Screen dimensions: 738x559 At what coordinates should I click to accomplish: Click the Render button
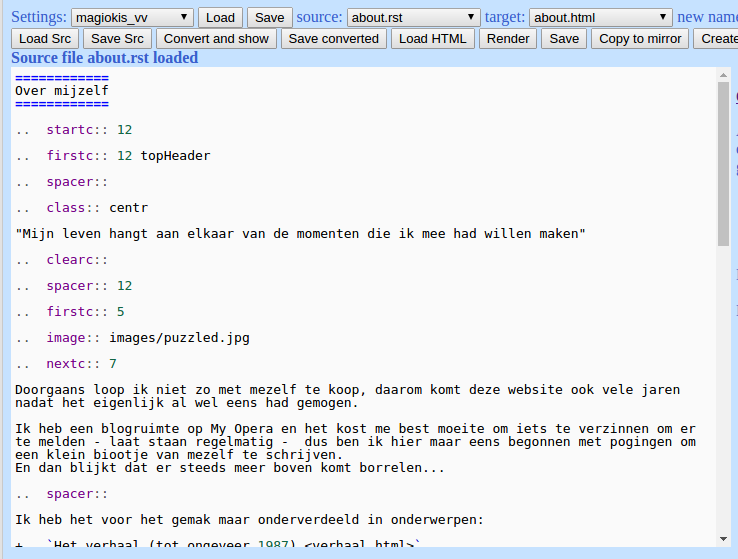point(508,39)
